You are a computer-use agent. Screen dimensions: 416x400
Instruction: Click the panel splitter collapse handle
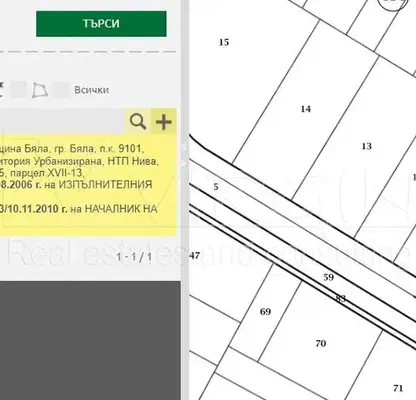pos(185,155)
